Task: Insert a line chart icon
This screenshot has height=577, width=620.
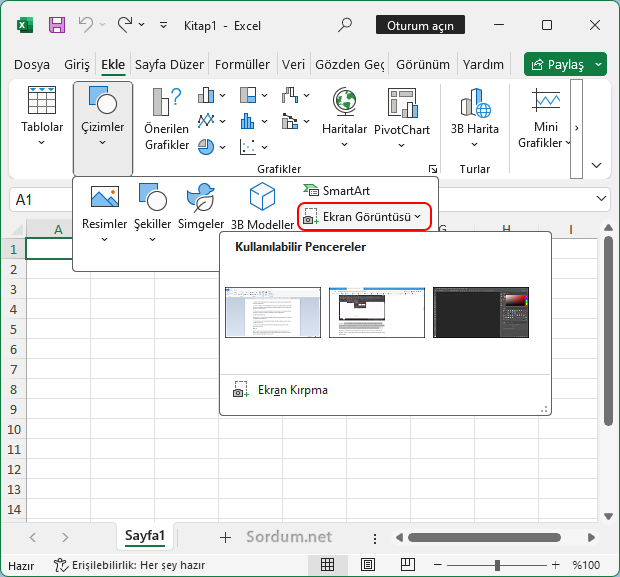Action: 206,120
